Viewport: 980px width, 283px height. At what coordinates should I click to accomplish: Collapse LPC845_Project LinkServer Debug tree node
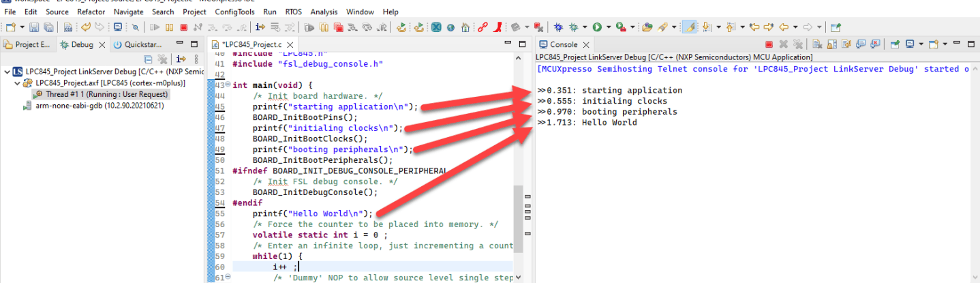click(x=6, y=71)
